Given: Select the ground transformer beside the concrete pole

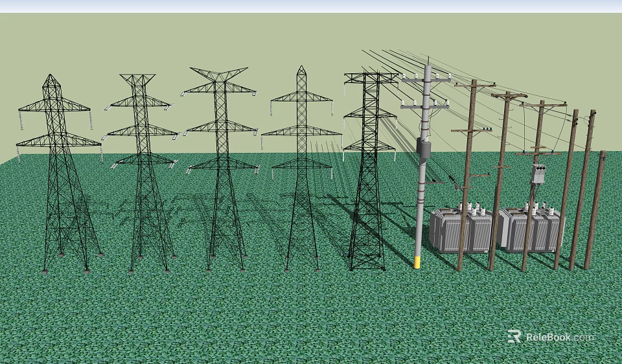Looking at the screenshot, I should [x=461, y=229].
